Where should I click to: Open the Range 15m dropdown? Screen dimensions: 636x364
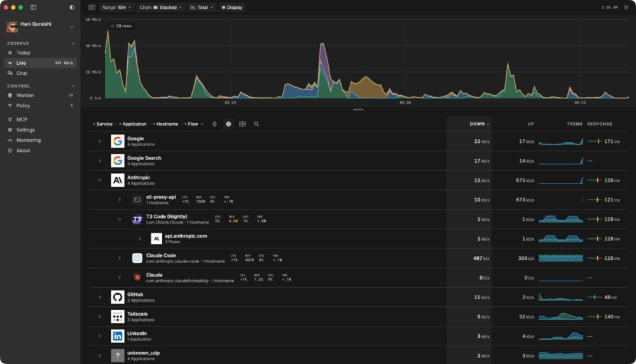(116, 7)
